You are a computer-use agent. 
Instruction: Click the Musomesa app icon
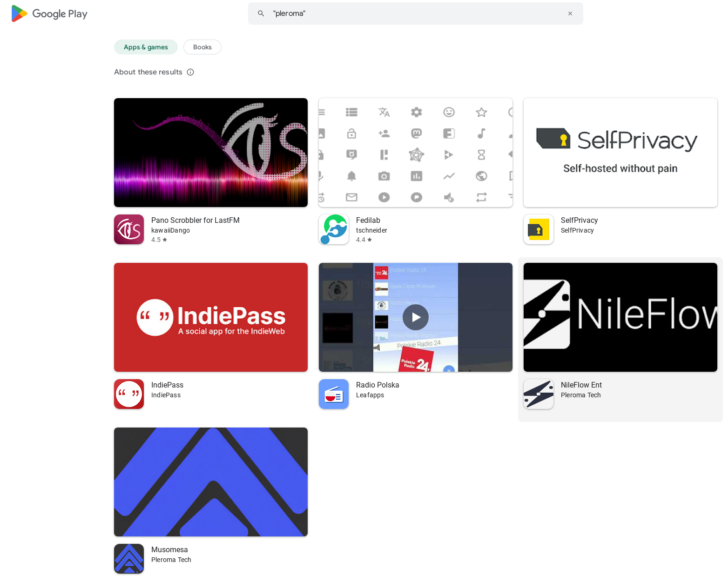coord(129,559)
